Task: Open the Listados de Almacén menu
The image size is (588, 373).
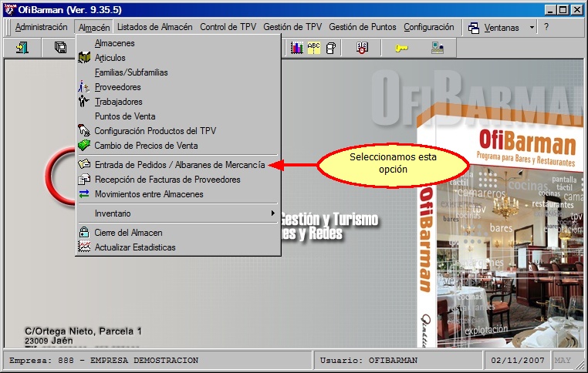Action: point(155,27)
